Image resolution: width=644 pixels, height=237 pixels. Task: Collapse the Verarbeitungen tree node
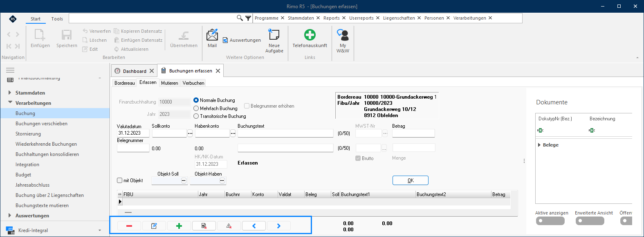[x=10, y=103]
